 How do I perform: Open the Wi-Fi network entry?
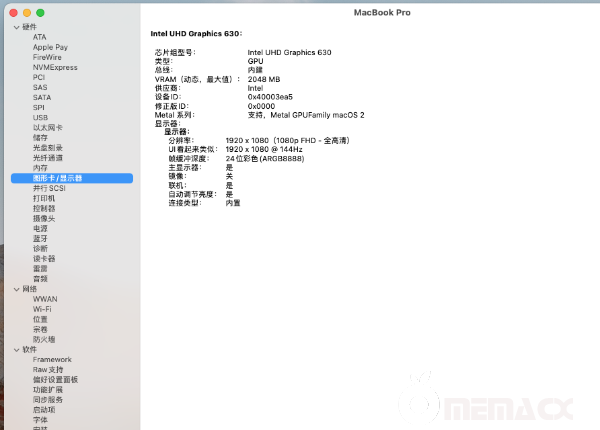point(42,309)
